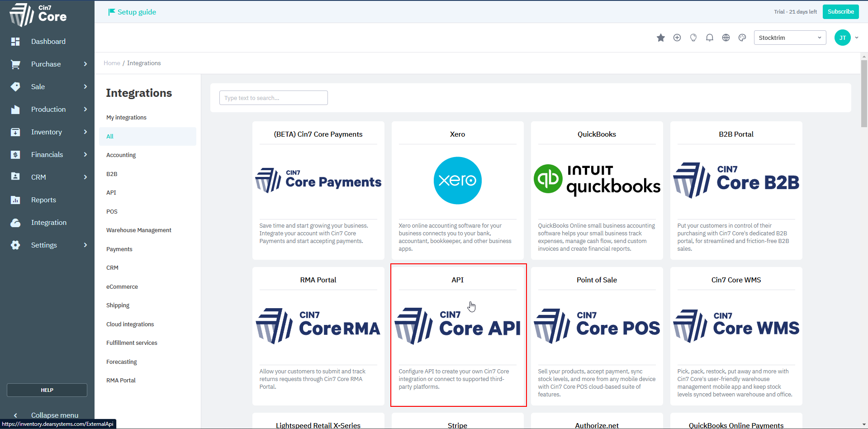Click the Integration cloud icon in sidebar

coord(15,223)
